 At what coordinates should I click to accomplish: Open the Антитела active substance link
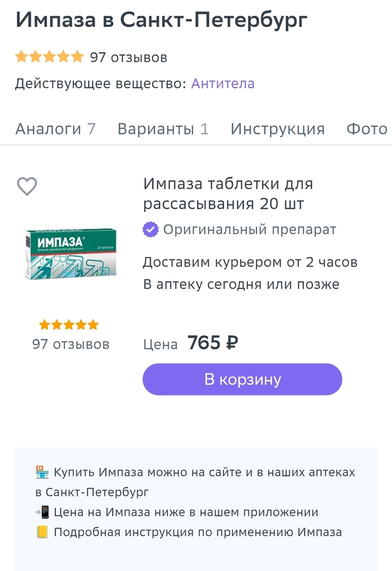tap(223, 83)
